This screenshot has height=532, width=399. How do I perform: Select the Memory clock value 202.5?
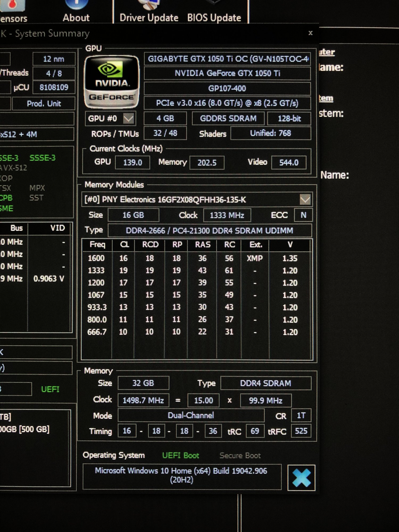[207, 163]
